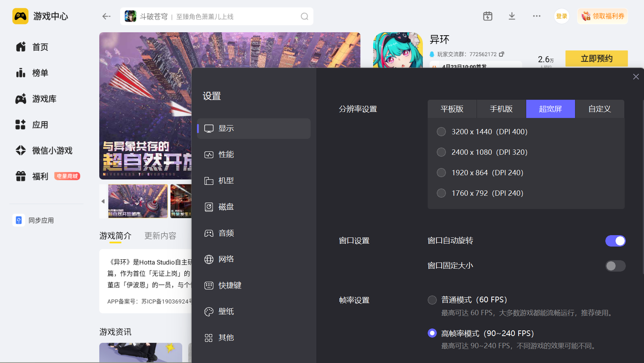Click the search magnifier icon
This screenshot has width=644, height=363.
click(305, 16)
